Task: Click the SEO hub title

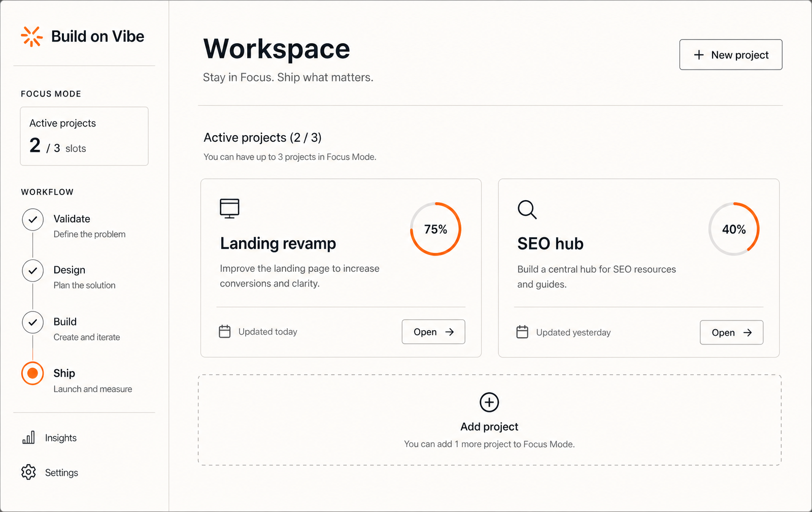Action: click(x=551, y=244)
